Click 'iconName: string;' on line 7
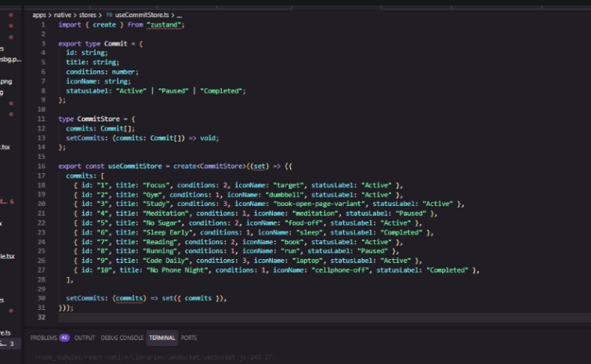This screenshot has width=591, height=364. 99,81
